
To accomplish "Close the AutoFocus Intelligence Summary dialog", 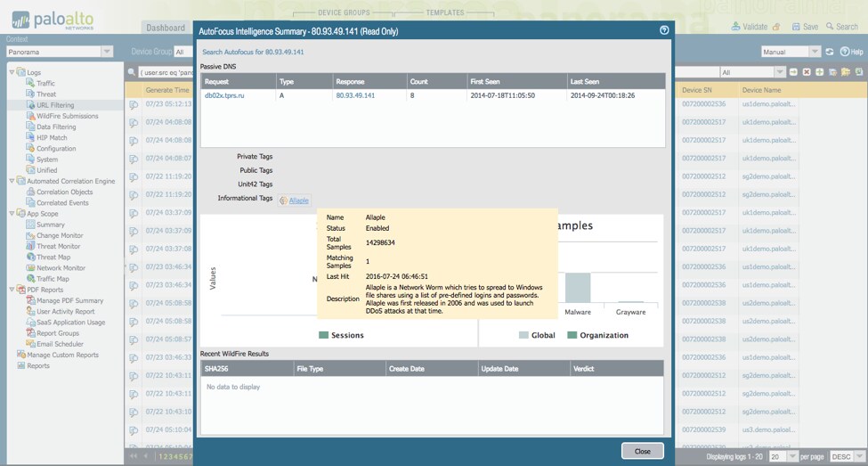I will [x=642, y=451].
